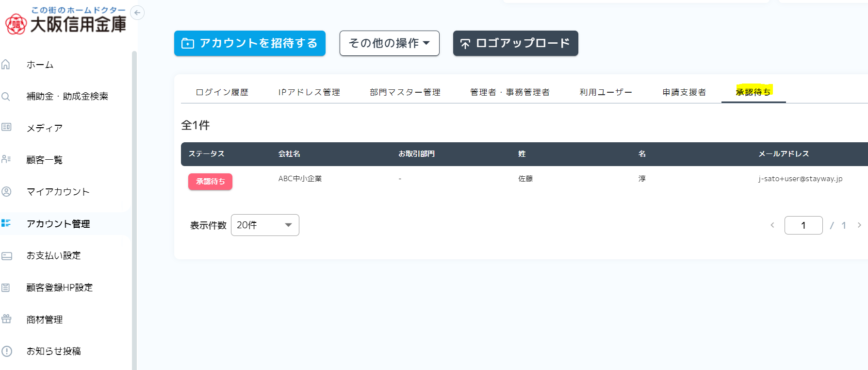The width and height of the screenshot is (868, 370).
Task: Select the 承認待ち tab
Action: pyautogui.click(x=753, y=92)
